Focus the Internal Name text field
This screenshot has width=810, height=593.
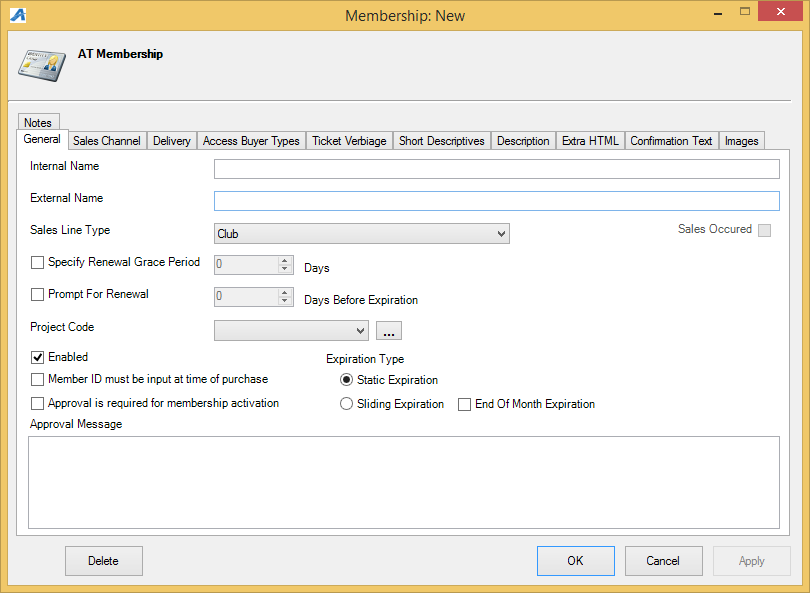[497, 169]
